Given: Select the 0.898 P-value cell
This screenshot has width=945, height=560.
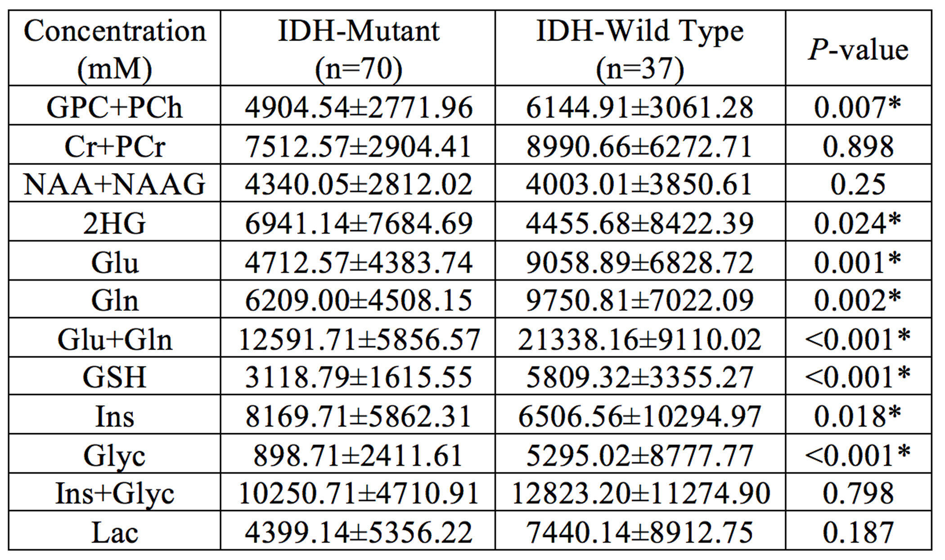Looking at the screenshot, I should [858, 146].
